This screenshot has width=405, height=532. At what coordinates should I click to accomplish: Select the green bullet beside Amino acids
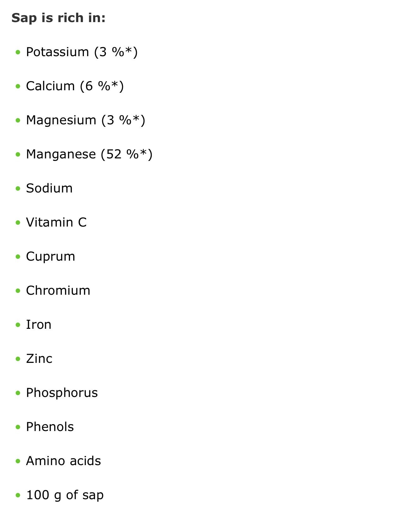coord(18,461)
